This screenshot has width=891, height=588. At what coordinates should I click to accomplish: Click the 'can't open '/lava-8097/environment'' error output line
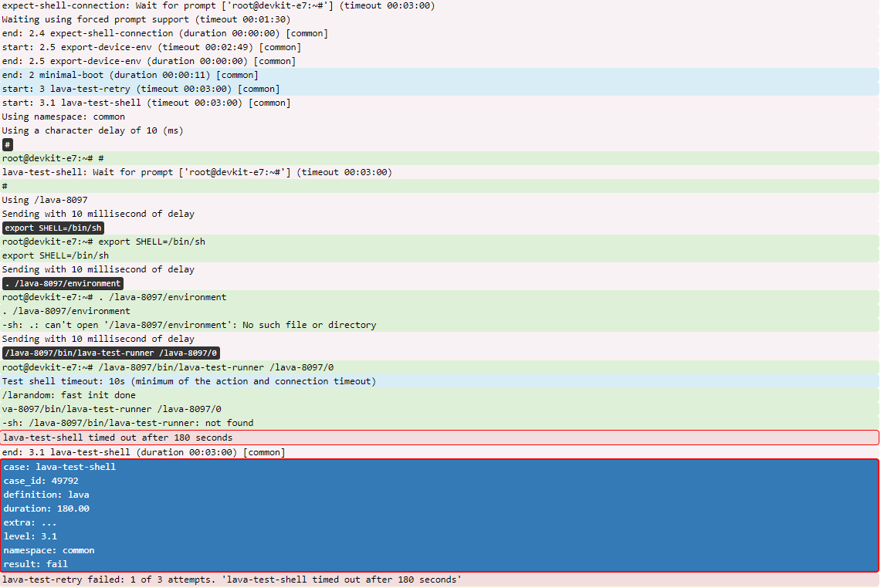(440, 325)
